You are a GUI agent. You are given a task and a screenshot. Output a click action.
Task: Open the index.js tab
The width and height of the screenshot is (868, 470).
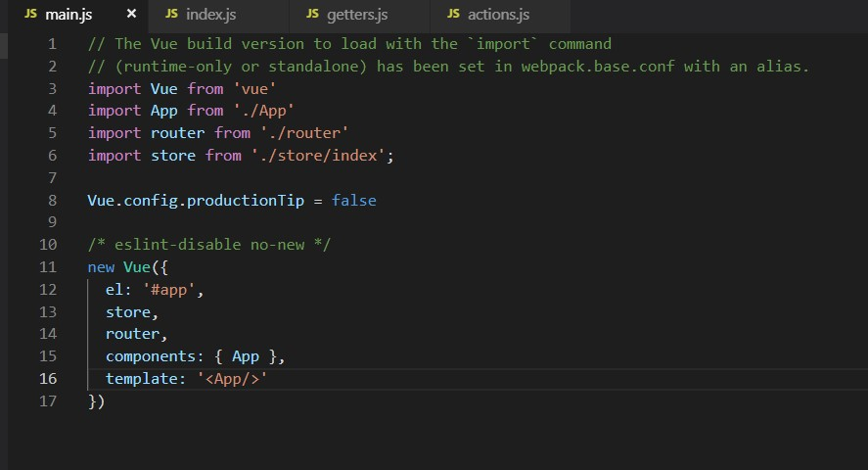pyautogui.click(x=210, y=15)
